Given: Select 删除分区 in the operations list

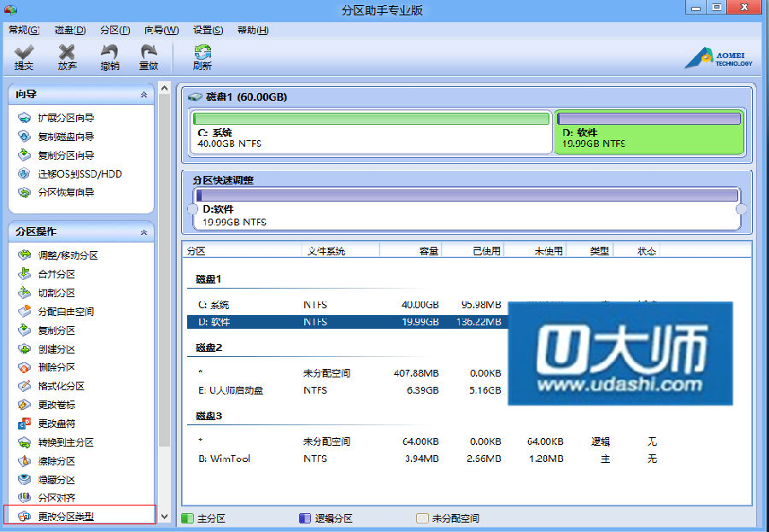Looking at the screenshot, I should pos(56,367).
